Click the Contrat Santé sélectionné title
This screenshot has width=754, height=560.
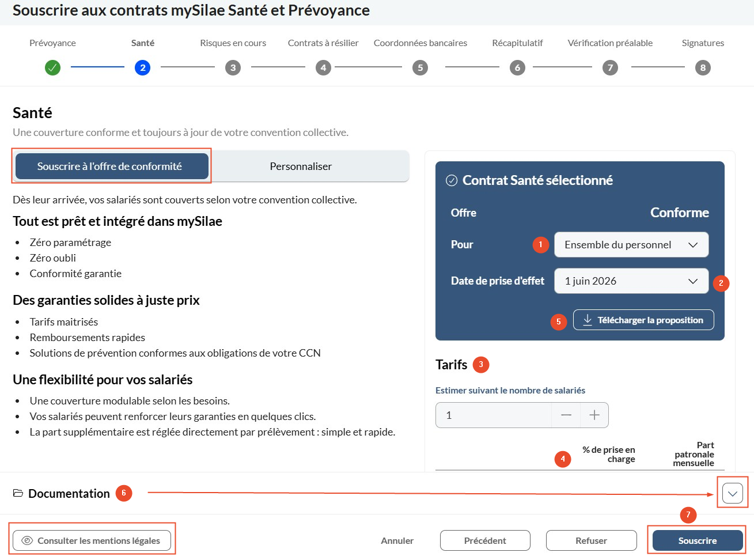(537, 180)
